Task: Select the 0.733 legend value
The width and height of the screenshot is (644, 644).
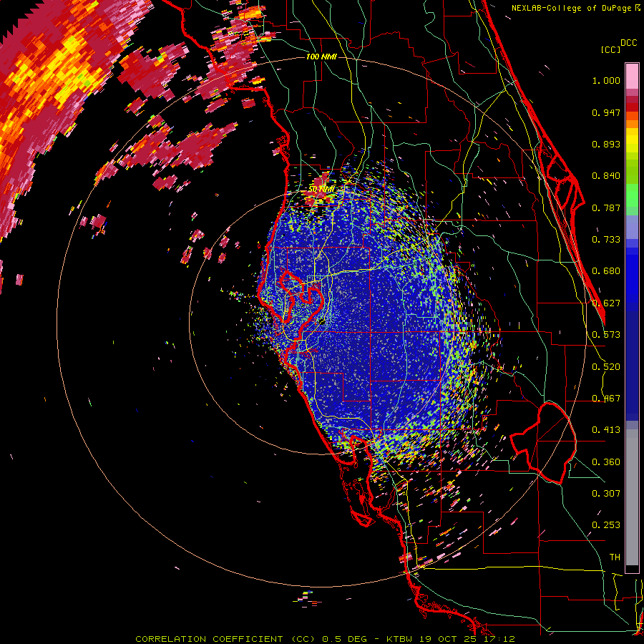Action: [606, 240]
